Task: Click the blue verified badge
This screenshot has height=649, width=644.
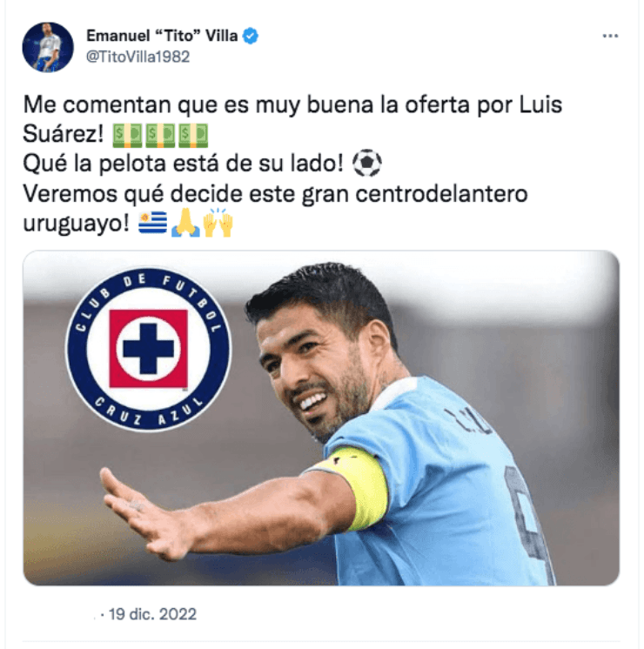Action: (x=250, y=36)
